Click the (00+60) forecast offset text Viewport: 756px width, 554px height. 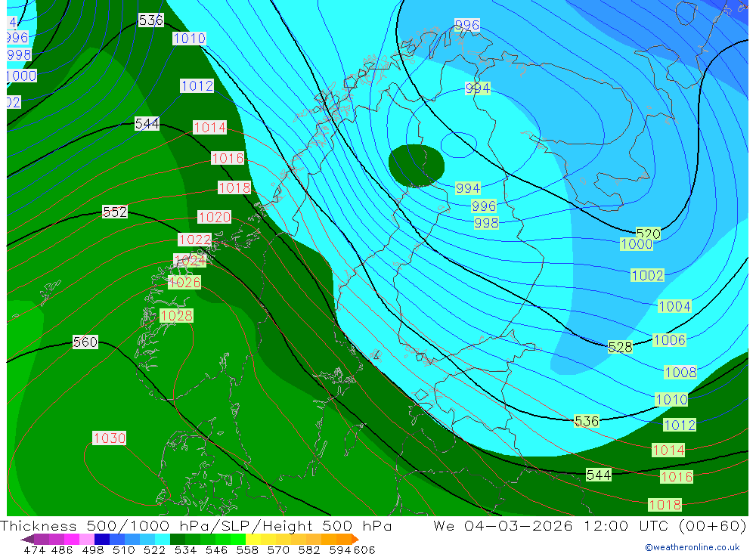click(714, 525)
